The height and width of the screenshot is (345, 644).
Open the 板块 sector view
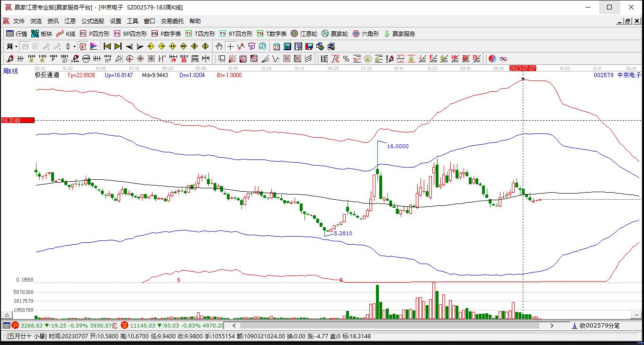click(42, 34)
